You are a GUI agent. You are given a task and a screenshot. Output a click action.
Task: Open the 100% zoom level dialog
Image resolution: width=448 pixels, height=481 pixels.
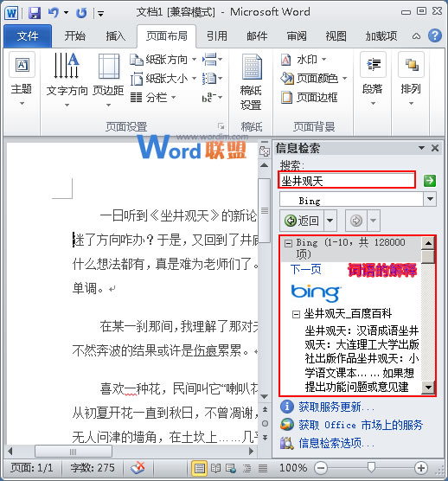pos(293,468)
